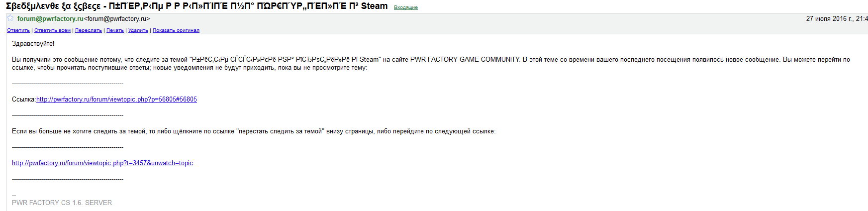This screenshot has height=211, width=868.
Task: Delete the message with Удалить
Action: 138,30
